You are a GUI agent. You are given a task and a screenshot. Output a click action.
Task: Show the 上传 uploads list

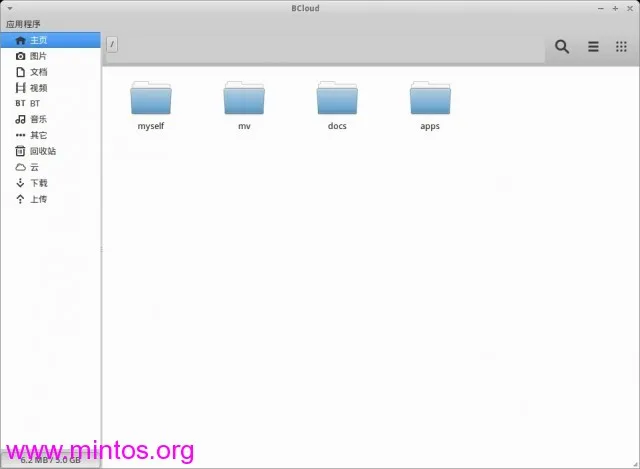[51, 199]
